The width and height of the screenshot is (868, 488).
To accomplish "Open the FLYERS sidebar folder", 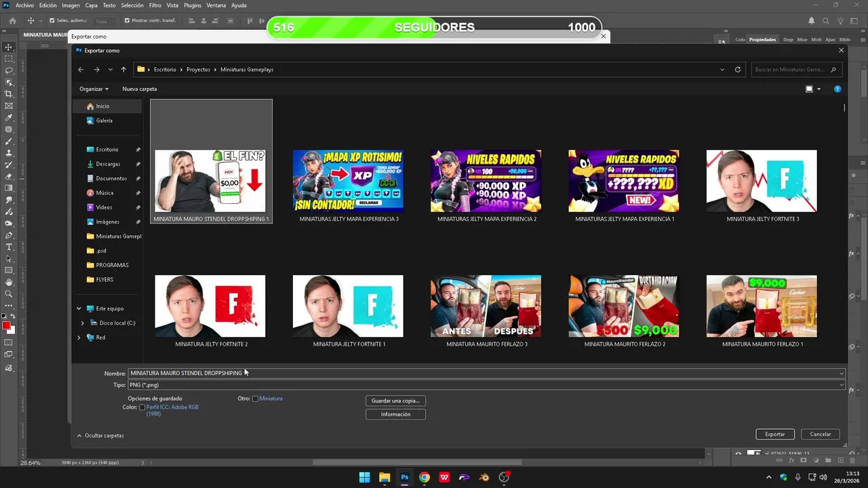I will point(104,279).
